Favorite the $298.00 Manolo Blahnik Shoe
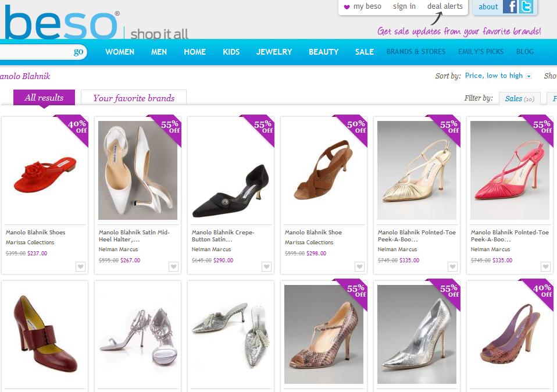This screenshot has height=392, width=557. point(359,266)
